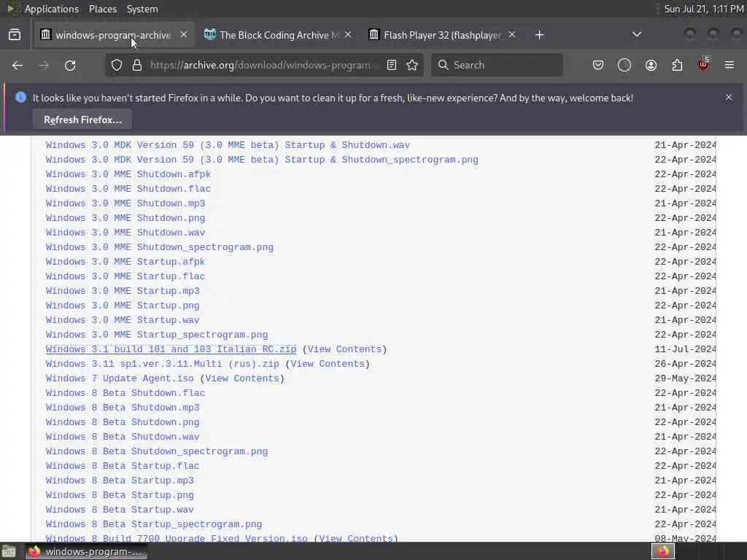
Task: Open Windows 8 Beta Shutdown.mp3
Action: (123, 408)
